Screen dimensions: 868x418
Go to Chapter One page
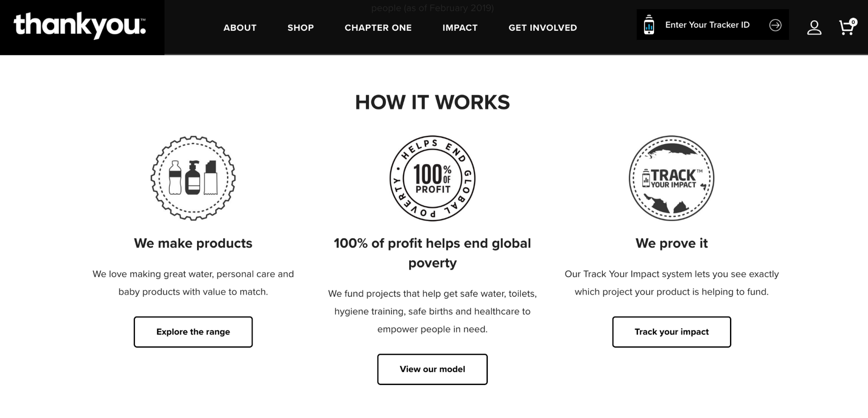pyautogui.click(x=378, y=28)
